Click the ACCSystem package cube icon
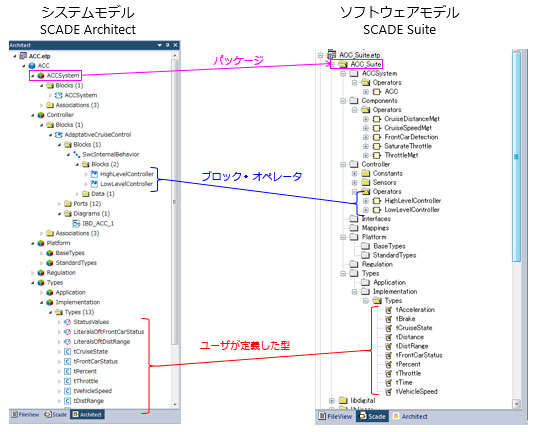 pos(41,76)
